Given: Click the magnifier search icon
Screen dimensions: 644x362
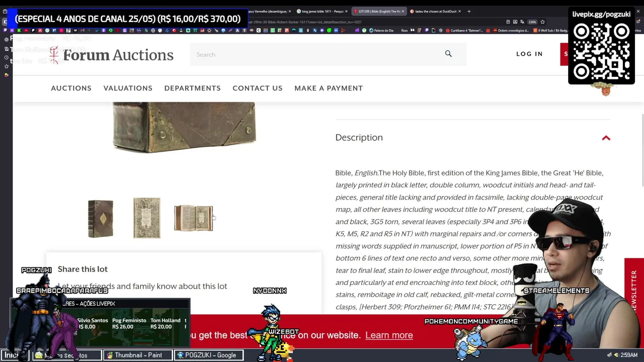Looking at the screenshot, I should [448, 54].
